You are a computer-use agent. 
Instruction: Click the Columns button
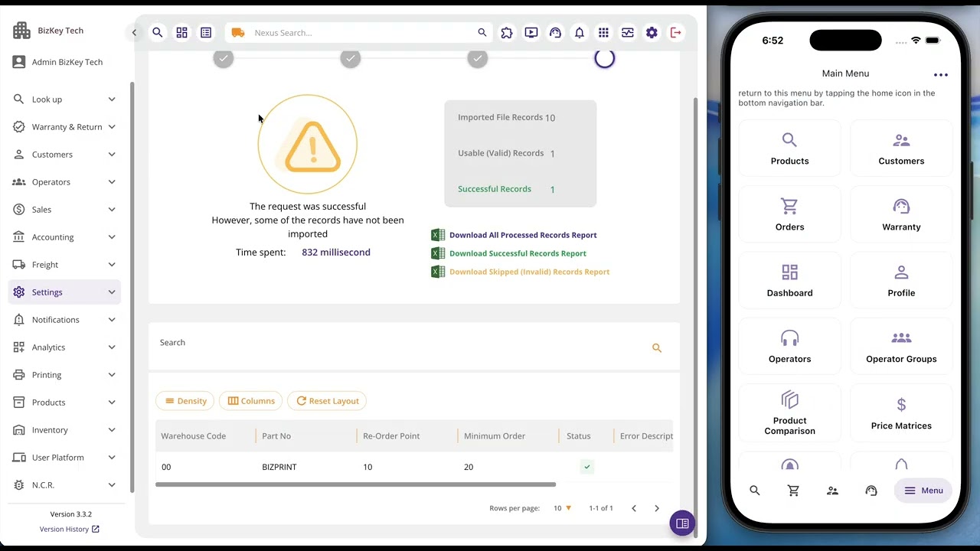click(x=251, y=401)
